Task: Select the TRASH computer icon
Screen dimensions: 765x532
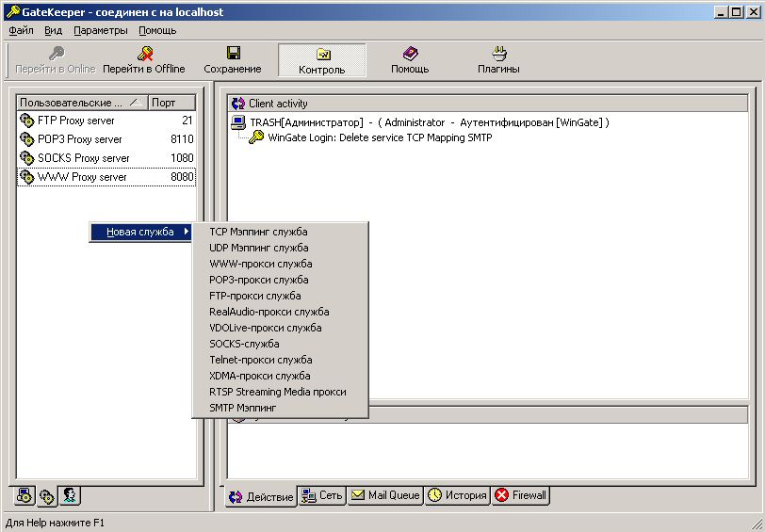Action: 238,121
